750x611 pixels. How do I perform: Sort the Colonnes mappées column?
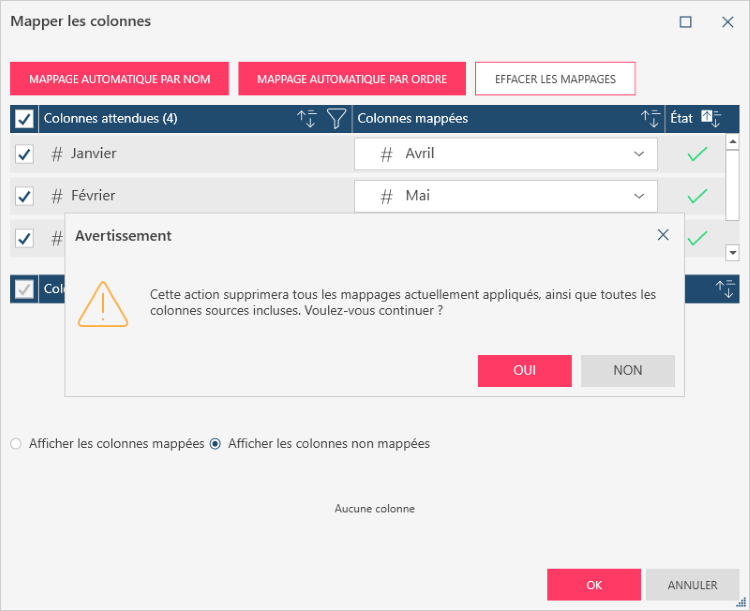point(650,119)
